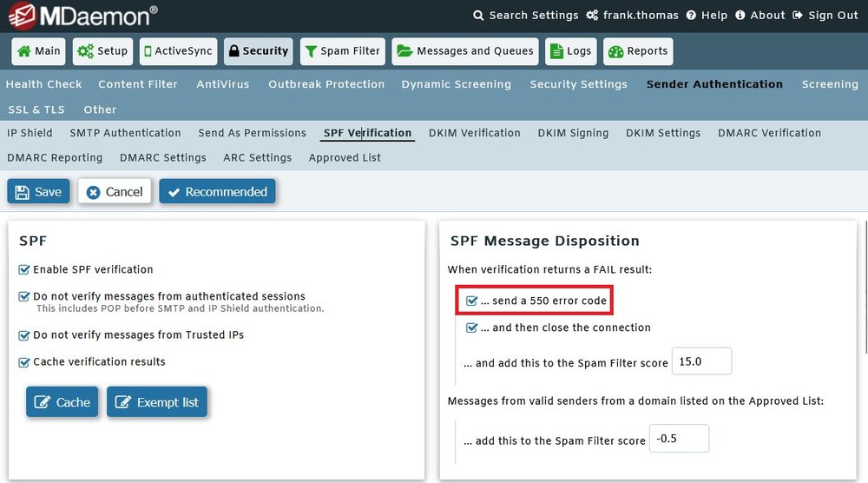This screenshot has width=868, height=483.
Task: Click the Main house icon
Action: [24, 51]
